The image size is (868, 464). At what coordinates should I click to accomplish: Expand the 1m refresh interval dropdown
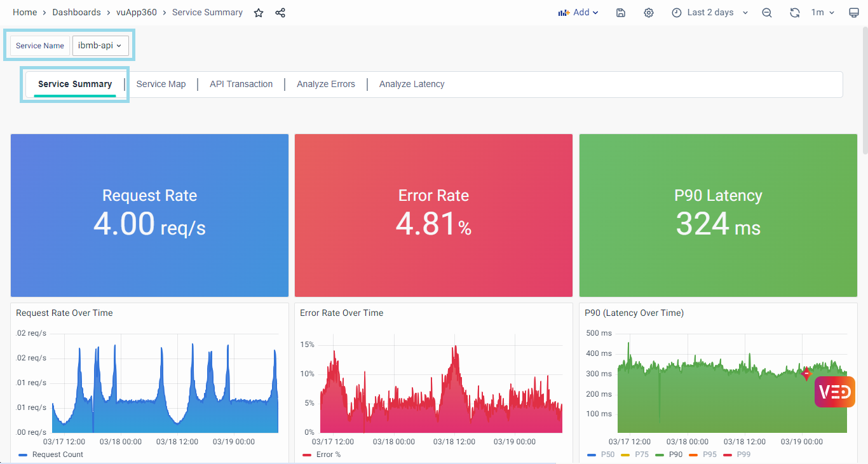coord(822,13)
